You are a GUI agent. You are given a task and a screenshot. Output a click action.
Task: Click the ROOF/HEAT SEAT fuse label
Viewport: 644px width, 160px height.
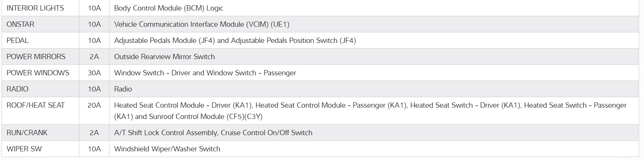point(36,105)
